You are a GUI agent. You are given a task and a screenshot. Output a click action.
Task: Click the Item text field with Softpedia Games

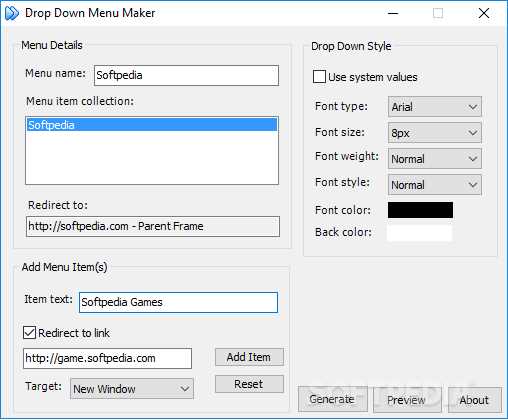click(x=178, y=302)
